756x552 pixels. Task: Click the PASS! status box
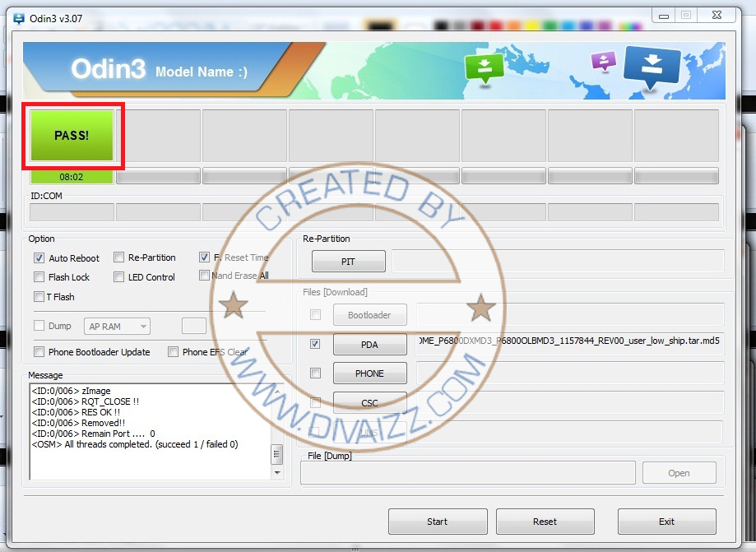coord(72,136)
